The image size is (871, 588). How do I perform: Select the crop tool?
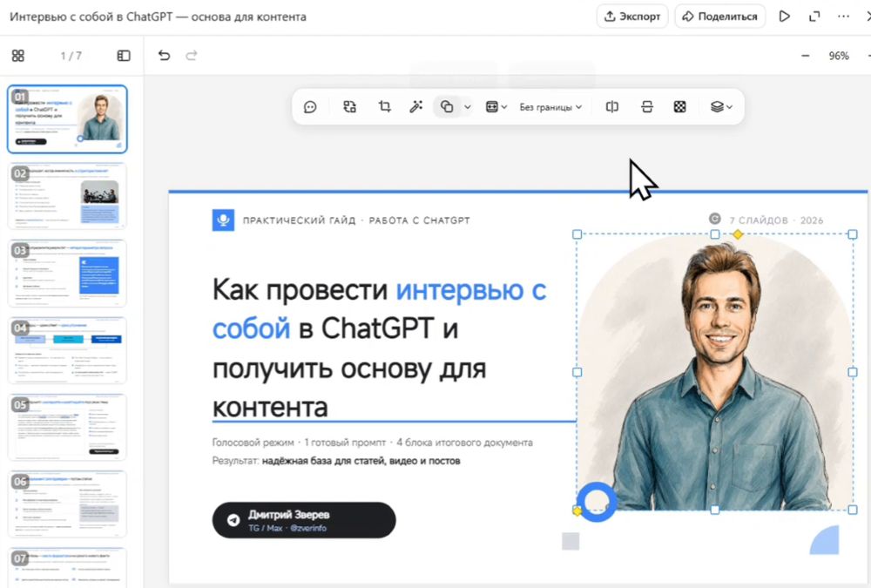tap(384, 106)
